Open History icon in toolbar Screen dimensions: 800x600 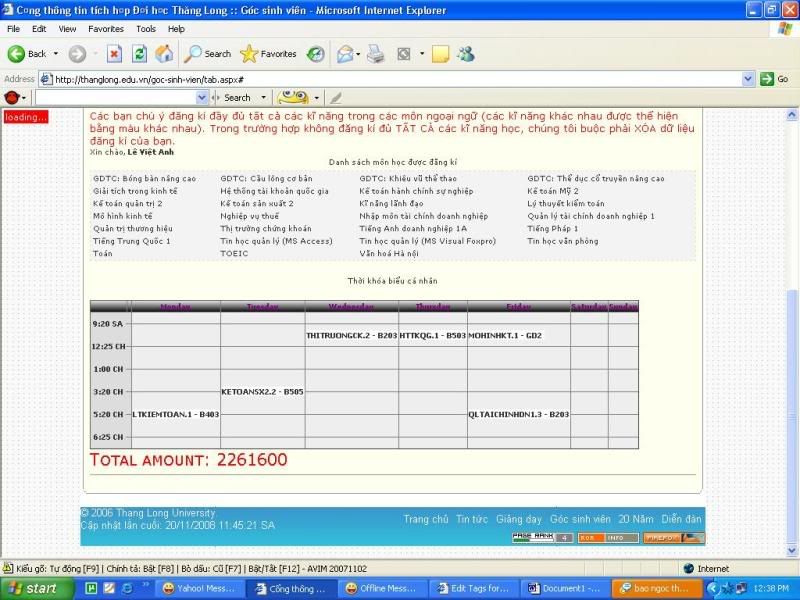tap(315, 54)
